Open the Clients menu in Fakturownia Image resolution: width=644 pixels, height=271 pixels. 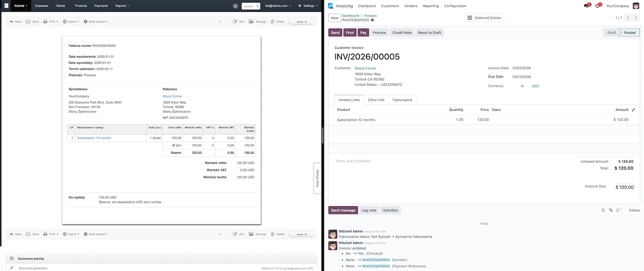[x=60, y=6]
